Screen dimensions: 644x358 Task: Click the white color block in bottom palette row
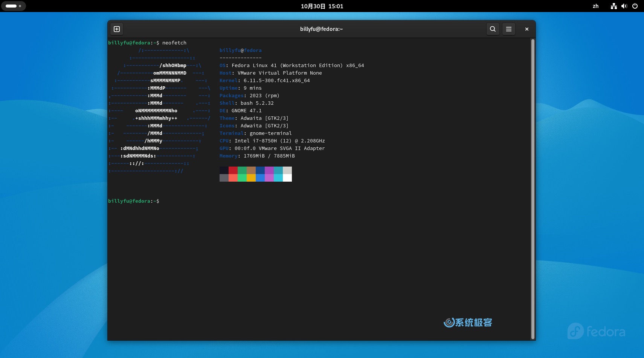[287, 178]
